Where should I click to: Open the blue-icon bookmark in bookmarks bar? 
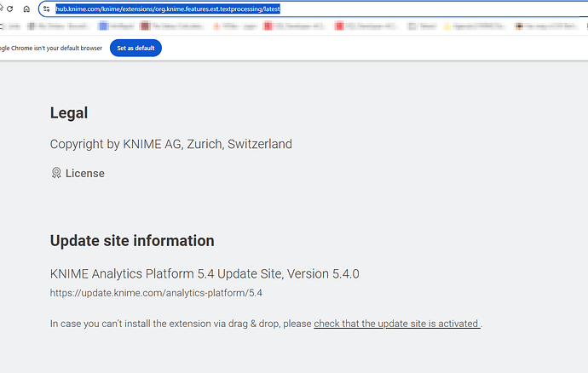[116, 26]
